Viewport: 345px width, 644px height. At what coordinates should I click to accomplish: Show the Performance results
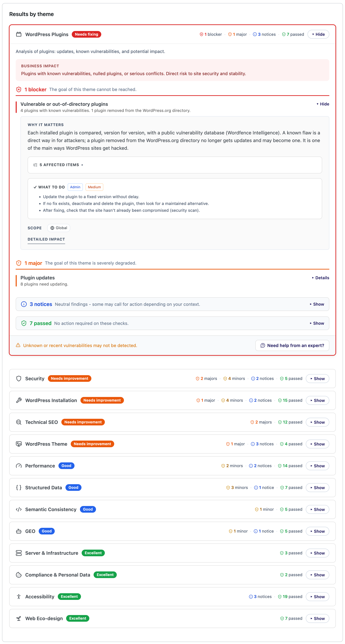coord(318,466)
